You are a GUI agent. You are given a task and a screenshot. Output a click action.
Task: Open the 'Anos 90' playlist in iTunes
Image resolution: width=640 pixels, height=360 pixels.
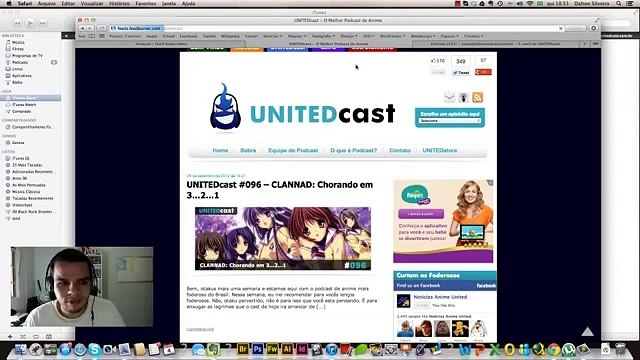click(20, 178)
